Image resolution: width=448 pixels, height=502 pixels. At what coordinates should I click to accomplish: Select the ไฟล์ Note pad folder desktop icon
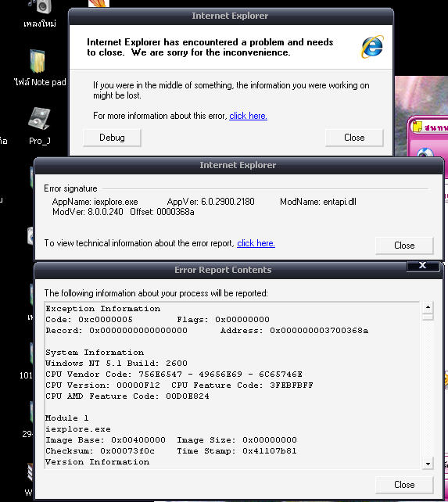tap(40, 68)
